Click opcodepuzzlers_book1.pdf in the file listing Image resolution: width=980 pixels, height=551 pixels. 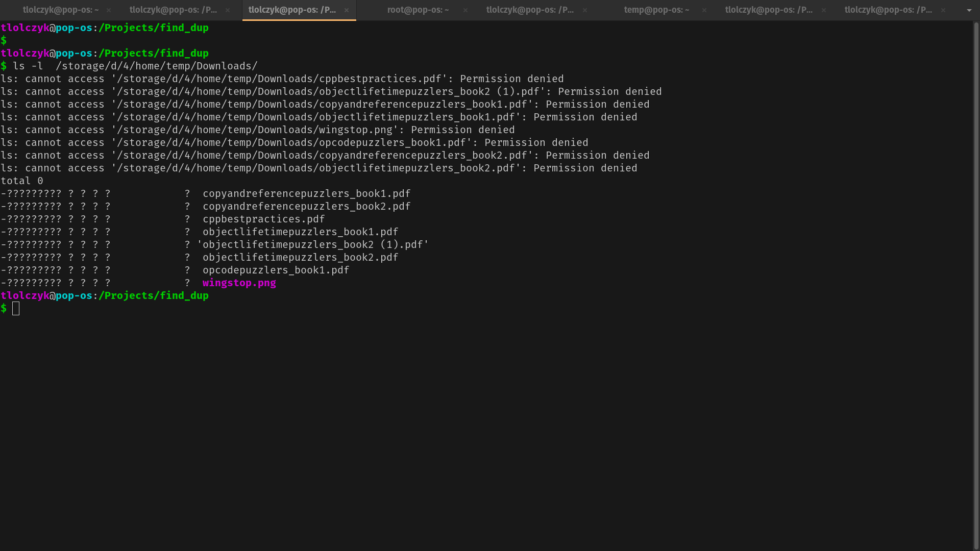click(276, 270)
